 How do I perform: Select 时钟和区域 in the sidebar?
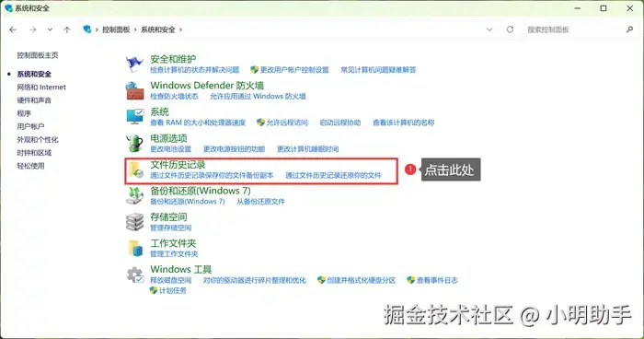tap(34, 153)
